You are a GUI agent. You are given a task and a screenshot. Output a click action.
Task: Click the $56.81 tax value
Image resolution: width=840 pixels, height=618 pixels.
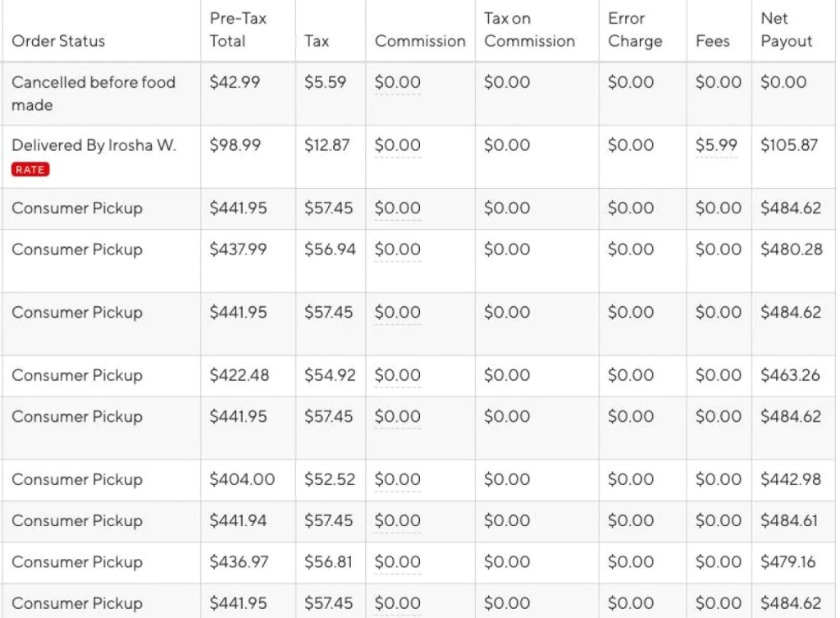coord(328,561)
